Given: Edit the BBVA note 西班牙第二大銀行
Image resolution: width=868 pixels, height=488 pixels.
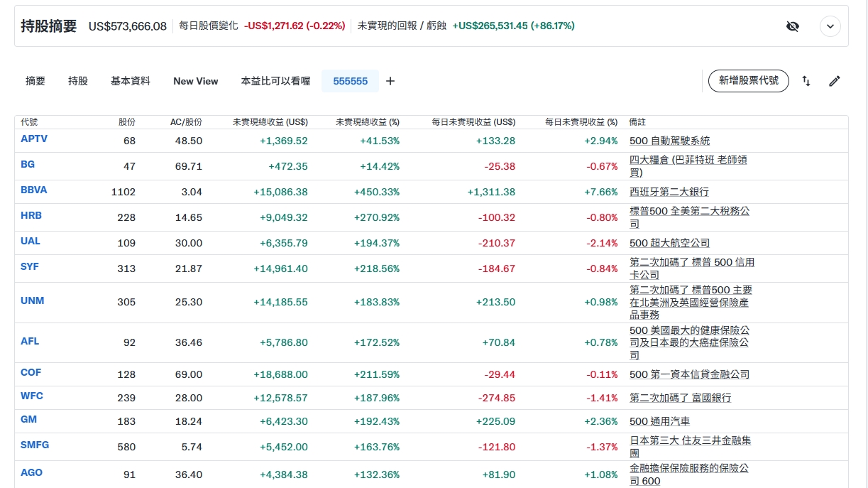Looking at the screenshot, I should [669, 192].
